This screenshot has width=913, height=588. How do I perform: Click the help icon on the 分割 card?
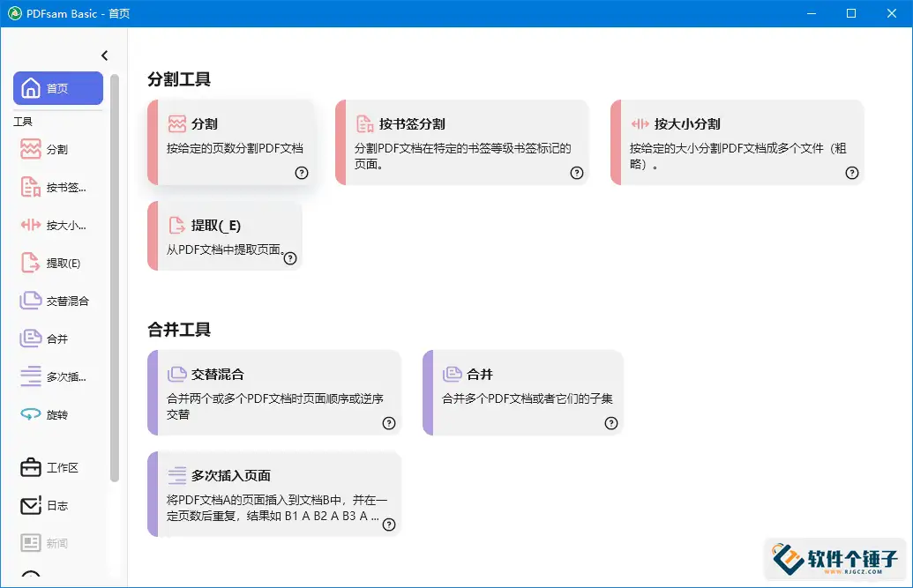pyautogui.click(x=302, y=172)
